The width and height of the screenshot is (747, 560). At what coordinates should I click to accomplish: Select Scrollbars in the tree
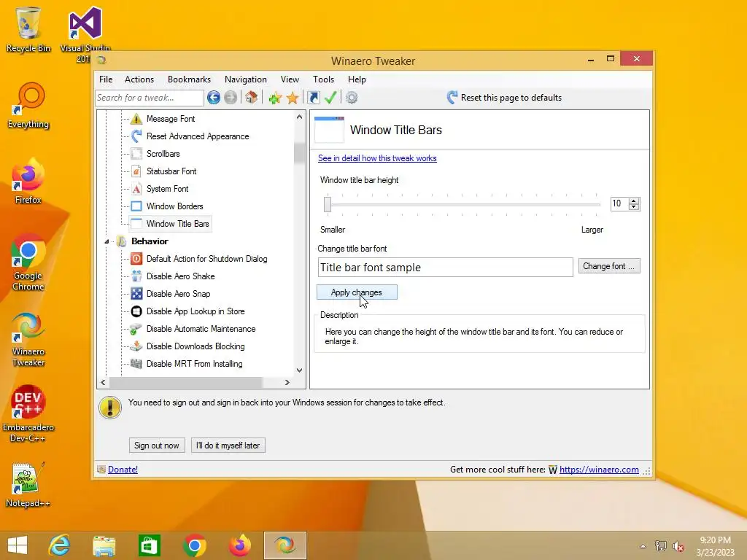(163, 154)
